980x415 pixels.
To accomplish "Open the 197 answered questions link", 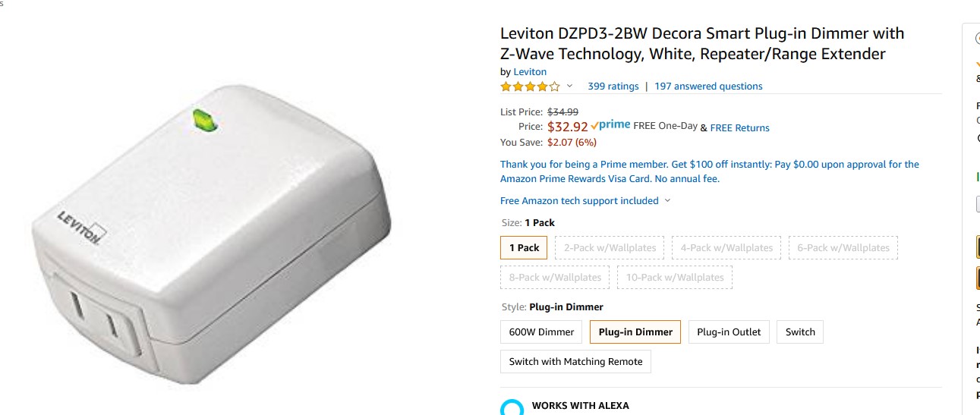I will coord(708,86).
